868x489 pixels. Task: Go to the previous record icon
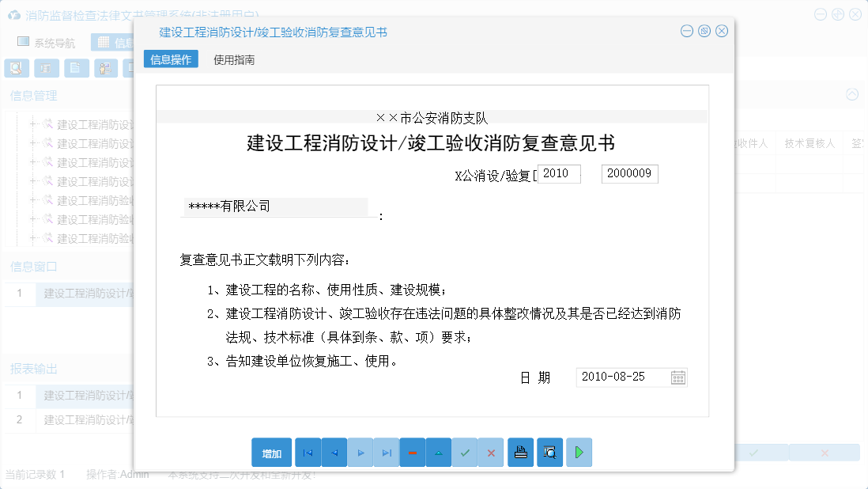coord(334,452)
